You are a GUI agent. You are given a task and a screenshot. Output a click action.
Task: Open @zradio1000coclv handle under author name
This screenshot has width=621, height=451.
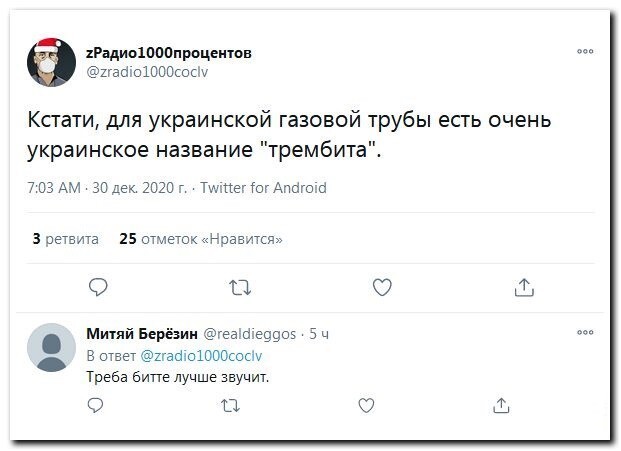click(147, 72)
